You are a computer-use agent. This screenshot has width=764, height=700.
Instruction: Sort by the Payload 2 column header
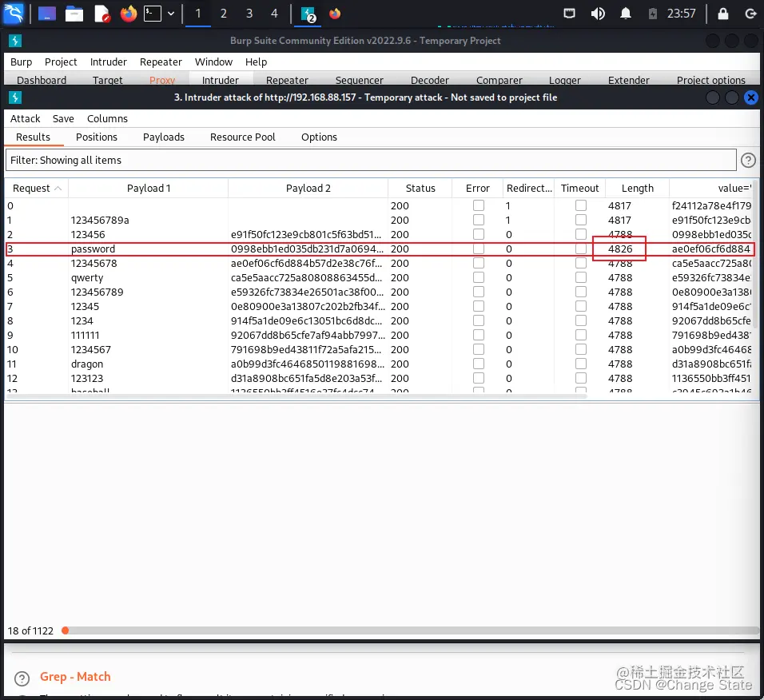click(308, 189)
